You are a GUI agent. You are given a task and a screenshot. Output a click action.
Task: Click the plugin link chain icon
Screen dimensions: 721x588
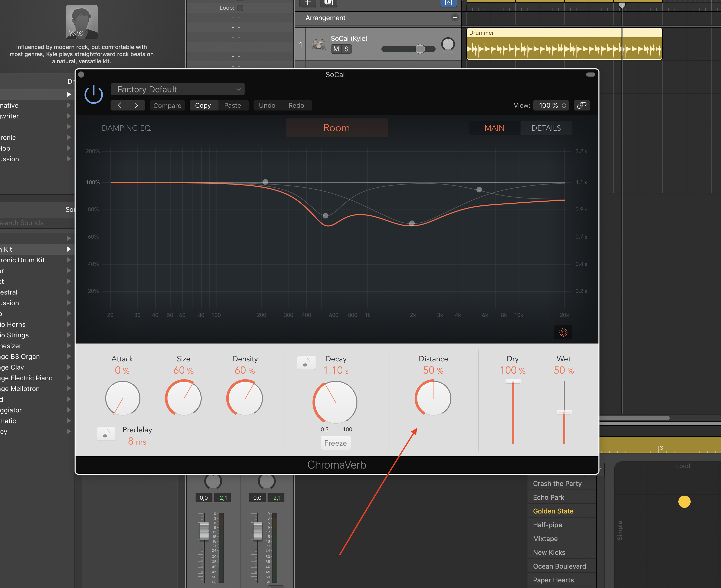pos(581,105)
